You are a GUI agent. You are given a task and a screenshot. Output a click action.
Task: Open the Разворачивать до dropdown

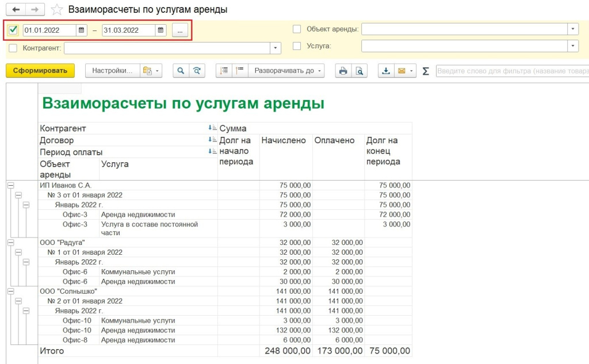click(x=287, y=71)
